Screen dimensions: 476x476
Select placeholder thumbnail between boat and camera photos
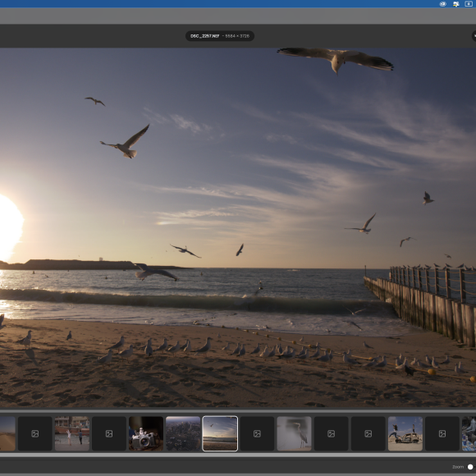(109, 433)
